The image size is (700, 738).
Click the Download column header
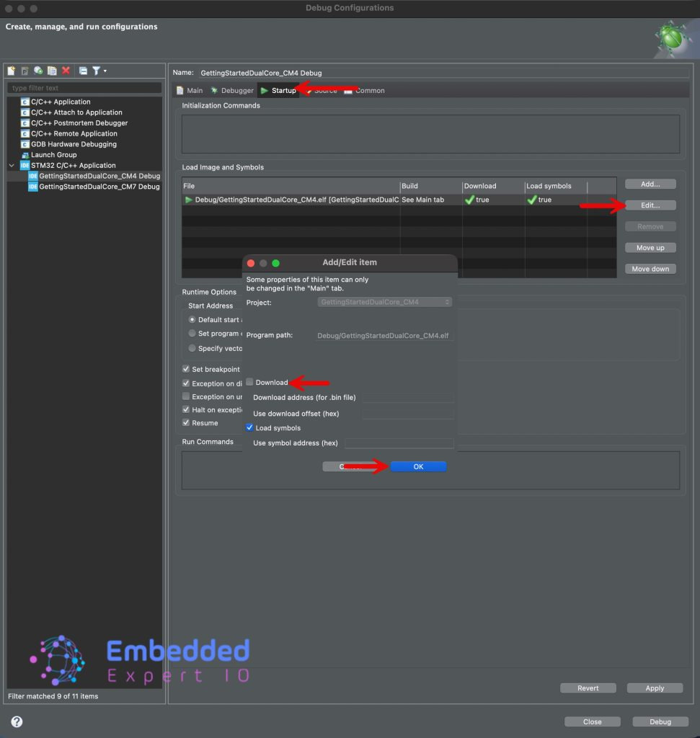tap(493, 186)
